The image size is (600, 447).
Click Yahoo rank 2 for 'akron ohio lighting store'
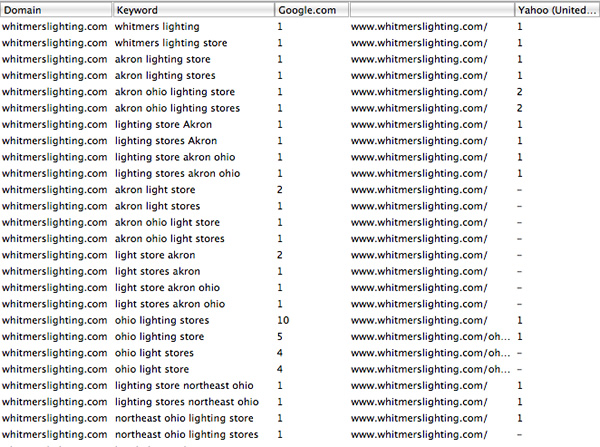pyautogui.click(x=520, y=92)
